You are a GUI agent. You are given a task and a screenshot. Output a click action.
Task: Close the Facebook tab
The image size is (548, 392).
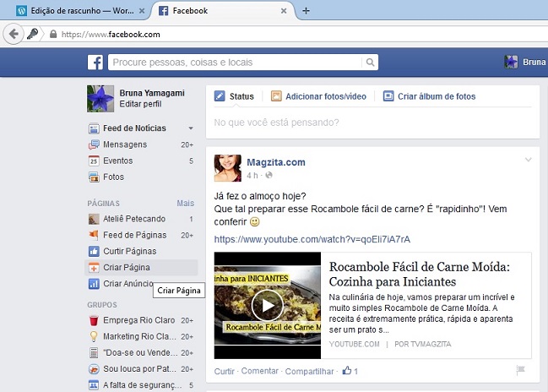284,11
